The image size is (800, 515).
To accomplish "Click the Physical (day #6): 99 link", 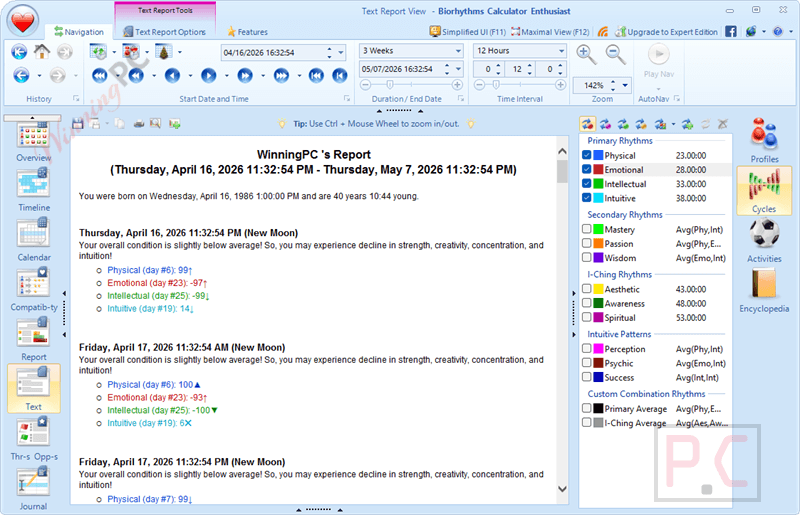I will click(x=149, y=270).
